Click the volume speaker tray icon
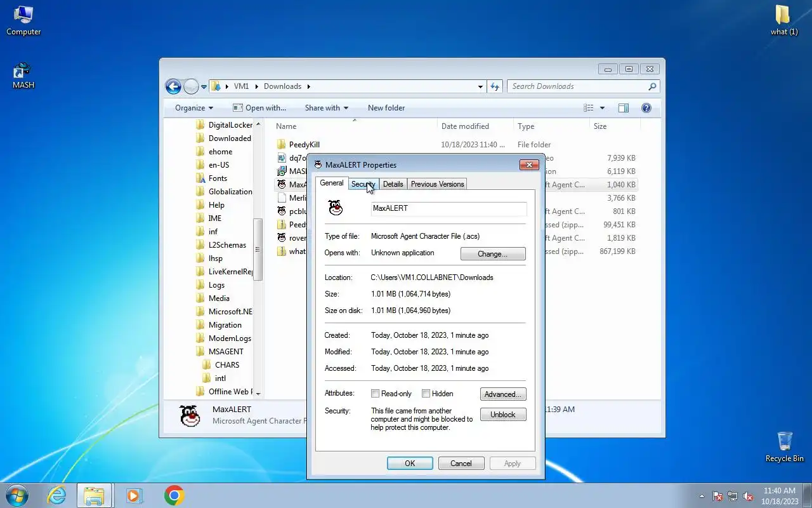 (x=748, y=496)
